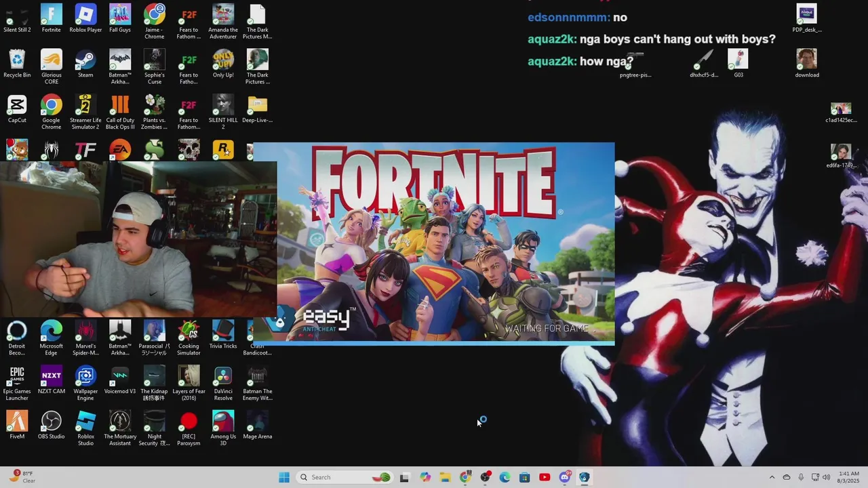Select the pink F2F Fears to Fathom icon
This screenshot has width=868, height=488.
pos(189,112)
